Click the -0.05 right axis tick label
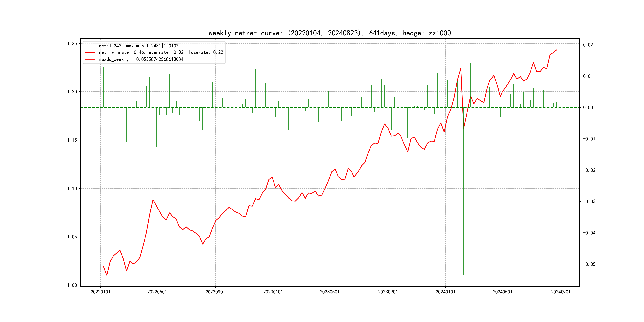This screenshot has height=322, width=644. pyautogui.click(x=589, y=264)
